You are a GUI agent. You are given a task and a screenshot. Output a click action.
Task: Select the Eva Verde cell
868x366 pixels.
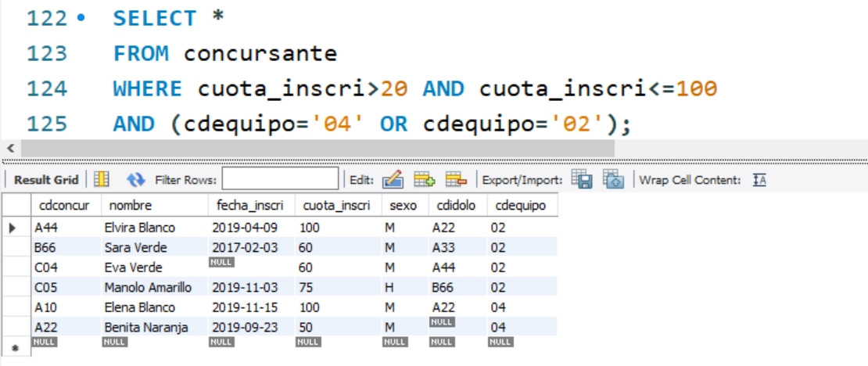155,267
